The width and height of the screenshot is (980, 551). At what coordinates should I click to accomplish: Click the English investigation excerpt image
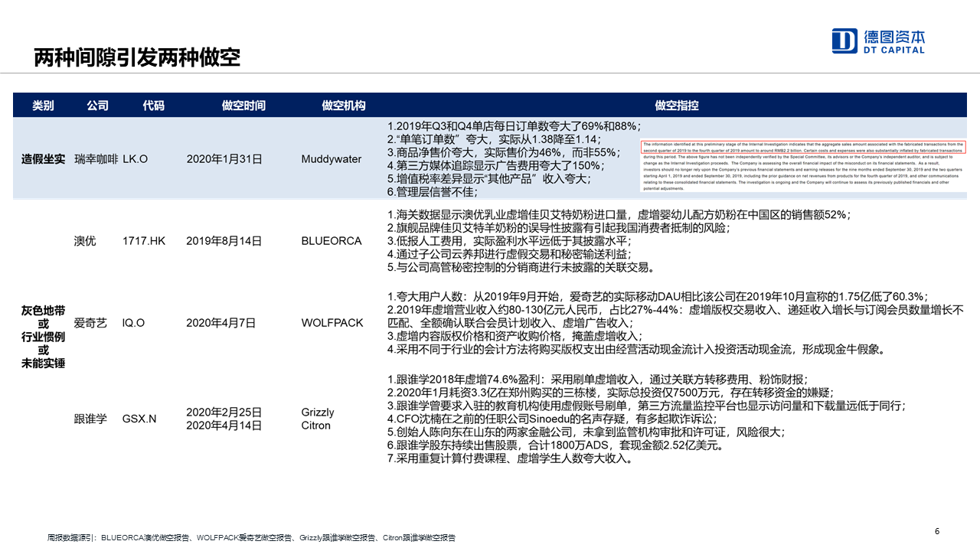803,164
